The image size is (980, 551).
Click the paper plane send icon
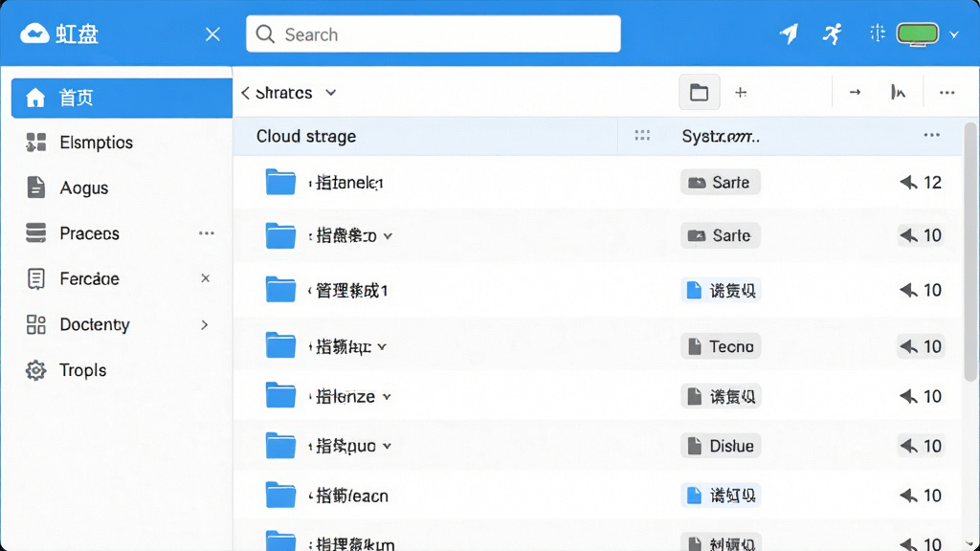(x=790, y=33)
